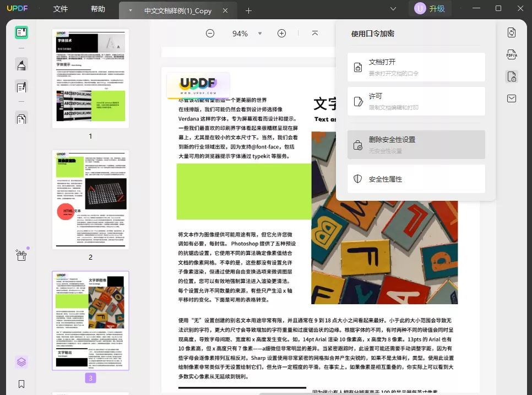Open the bookmark panel icon
The height and width of the screenshot is (395, 532).
click(x=21, y=384)
